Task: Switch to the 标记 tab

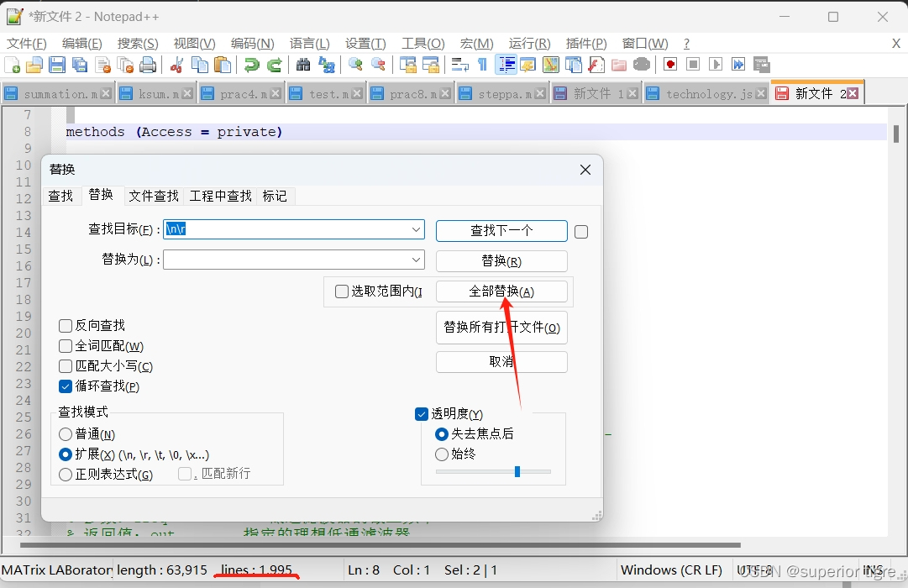Action: (x=275, y=196)
